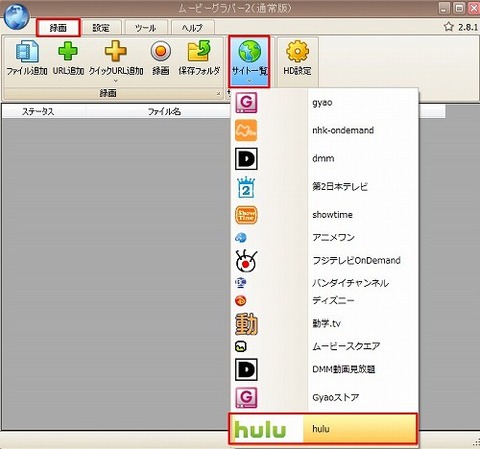Image resolution: width=480 pixels, height=449 pixels.
Task: Close the ムービーグラバー2 window
Action: 474,8
